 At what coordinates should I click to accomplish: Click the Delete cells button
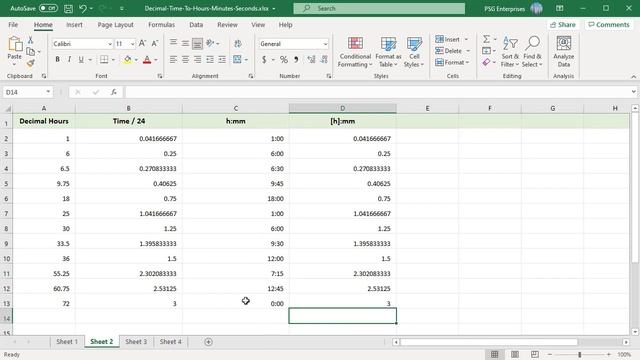pos(453,51)
